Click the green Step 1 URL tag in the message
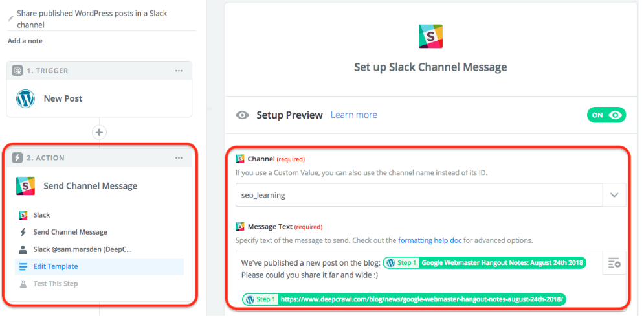This screenshot has height=322, width=644. [405, 299]
